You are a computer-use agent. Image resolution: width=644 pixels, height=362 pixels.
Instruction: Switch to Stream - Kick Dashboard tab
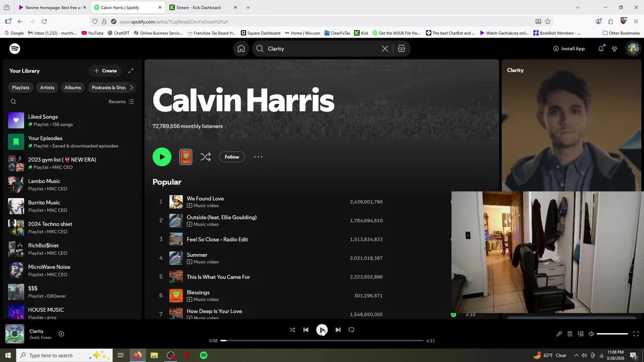(x=204, y=8)
